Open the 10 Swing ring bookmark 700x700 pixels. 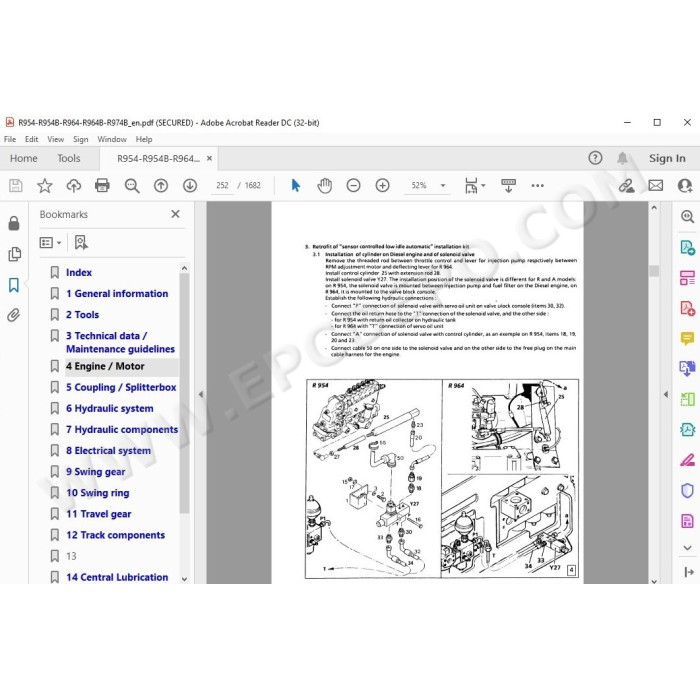pos(97,492)
